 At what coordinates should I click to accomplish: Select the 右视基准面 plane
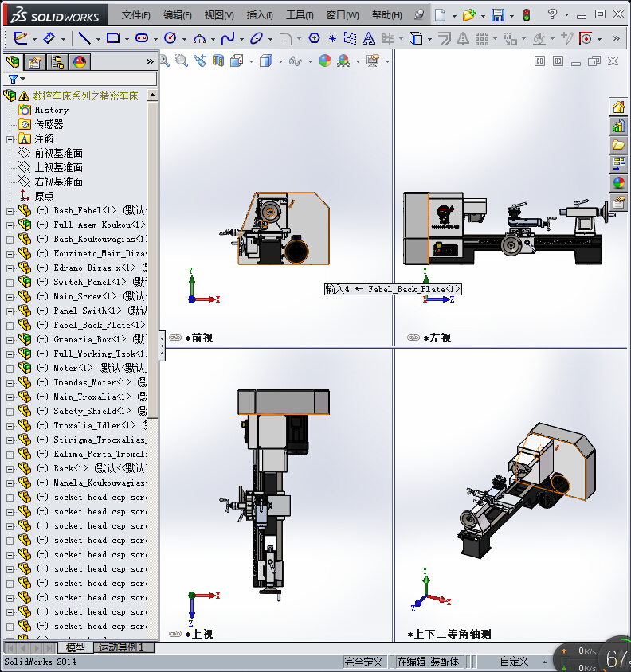[x=58, y=182]
